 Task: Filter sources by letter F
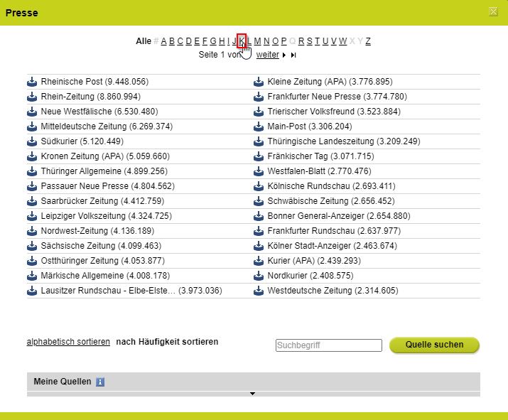tap(205, 41)
